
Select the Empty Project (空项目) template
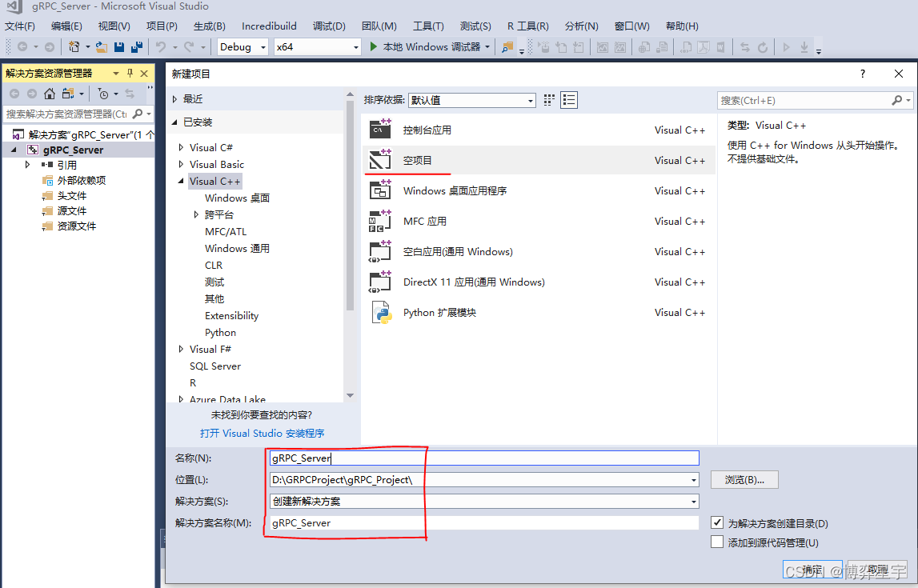(x=539, y=160)
